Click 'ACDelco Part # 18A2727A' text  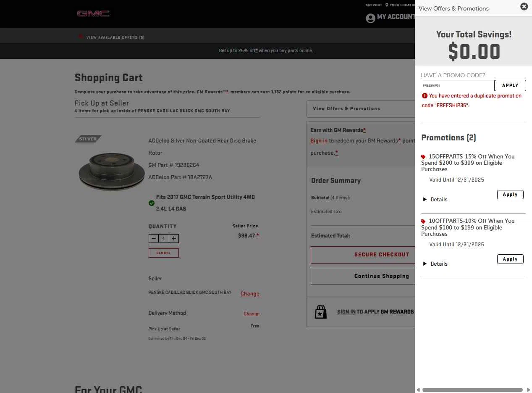point(180,177)
